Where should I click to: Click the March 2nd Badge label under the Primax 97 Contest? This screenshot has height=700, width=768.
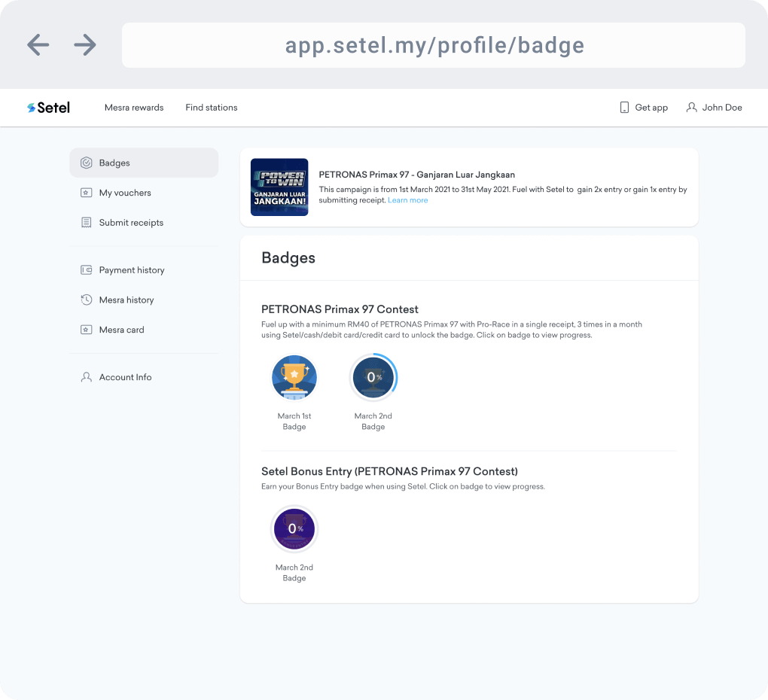[x=373, y=422]
